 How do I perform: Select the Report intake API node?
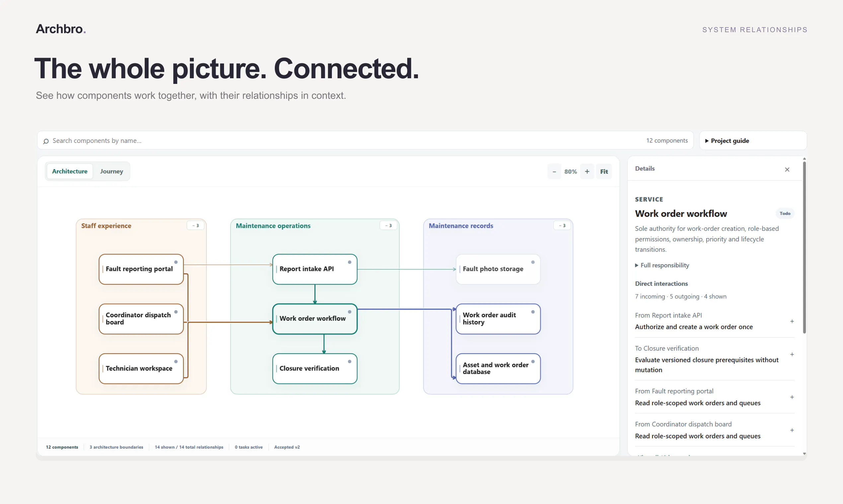pos(315,269)
